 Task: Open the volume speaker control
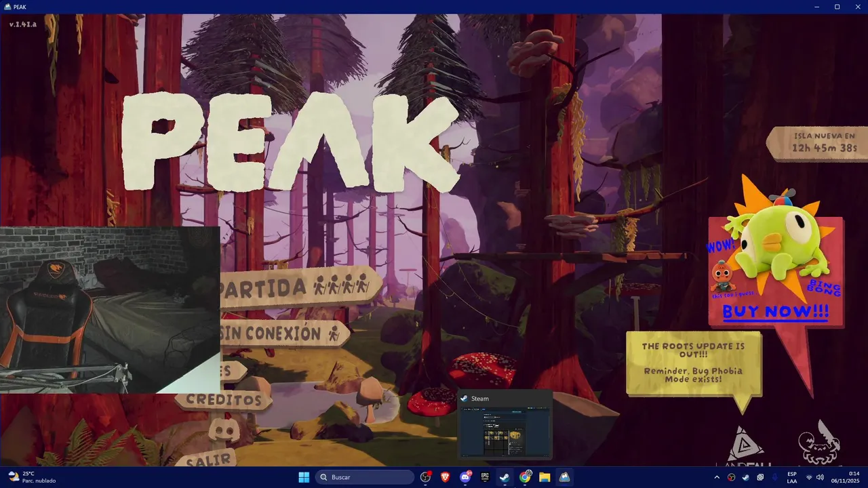tap(820, 477)
